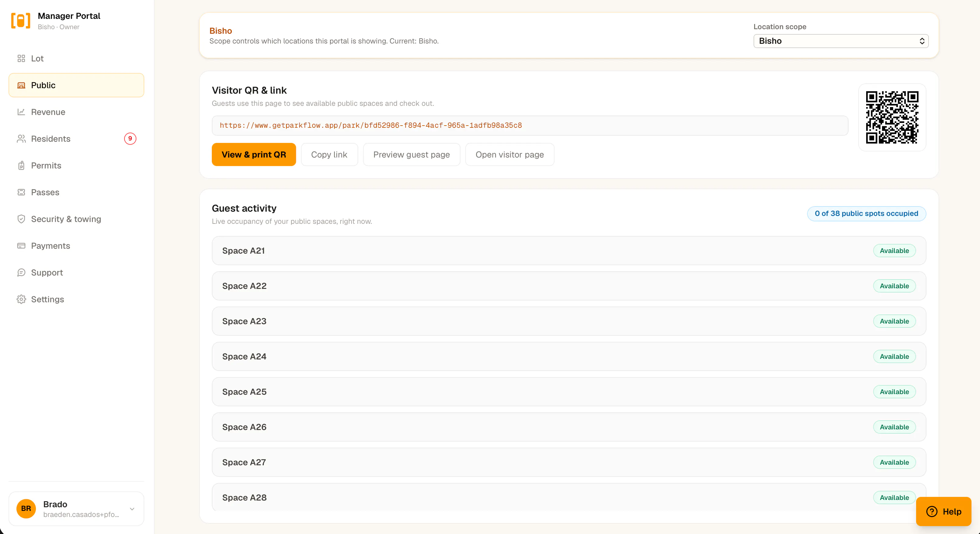
Task: Open the Revenue section
Action: (x=76, y=112)
